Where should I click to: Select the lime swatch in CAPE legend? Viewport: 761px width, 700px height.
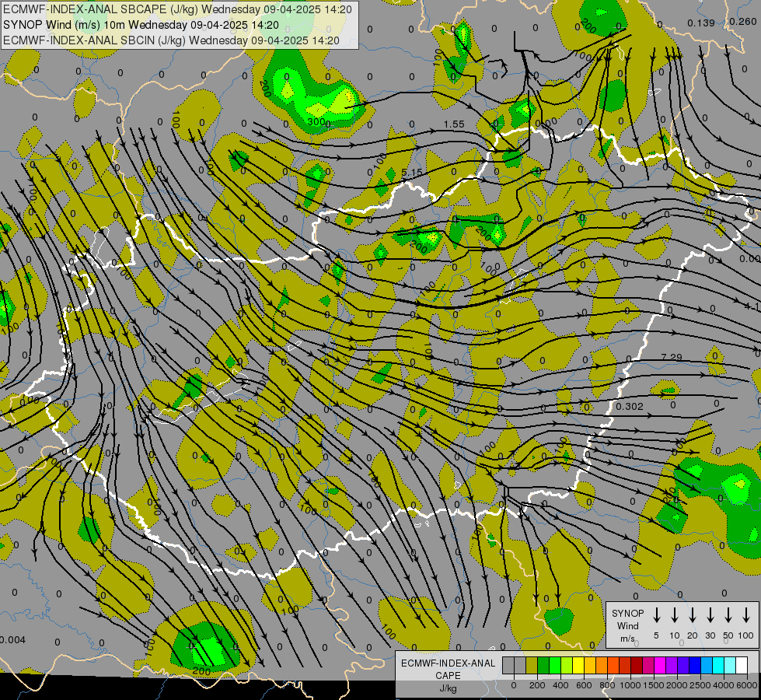pos(567,665)
